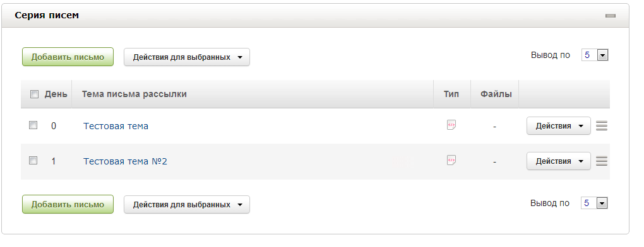The image size is (644, 247).
Task: Expand bottom Вывод по page size selector
Action: 594,203
